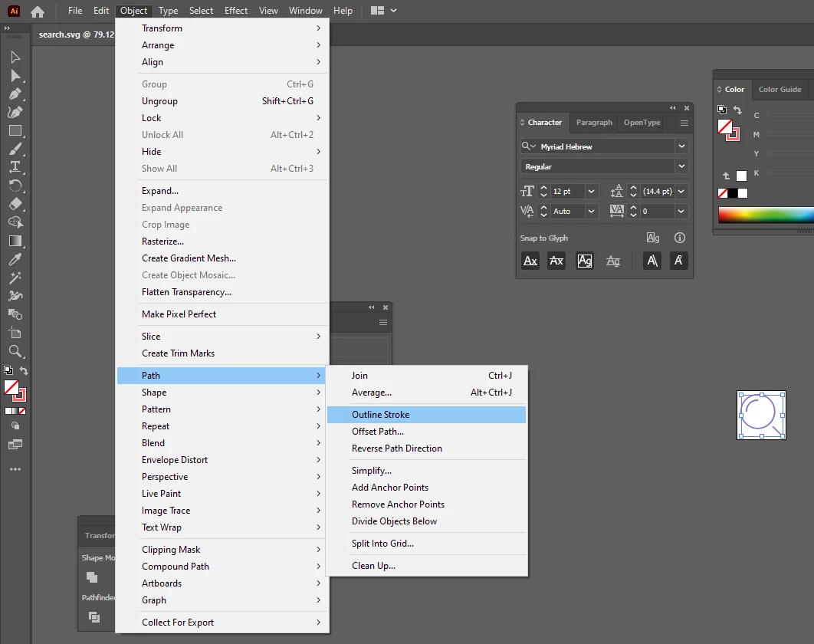Toggle Snap to Proximity Guides button
The height and width of the screenshot is (644, 814).
(x=613, y=261)
